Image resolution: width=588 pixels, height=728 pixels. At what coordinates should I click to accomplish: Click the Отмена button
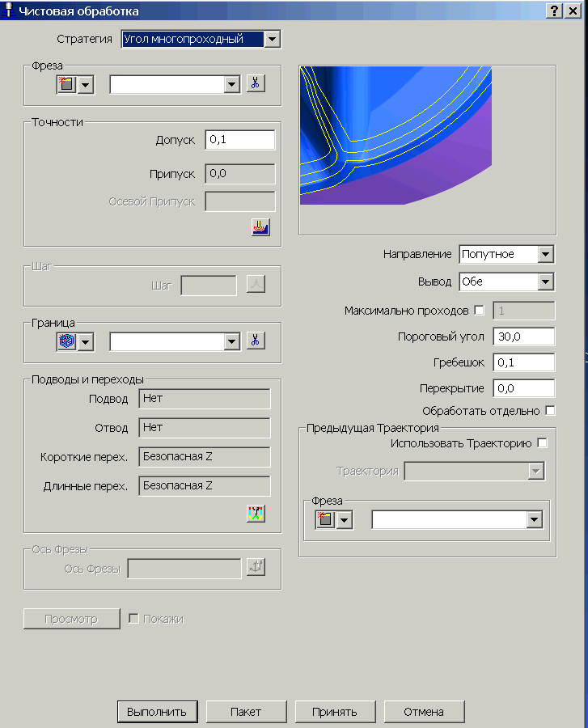[424, 712]
